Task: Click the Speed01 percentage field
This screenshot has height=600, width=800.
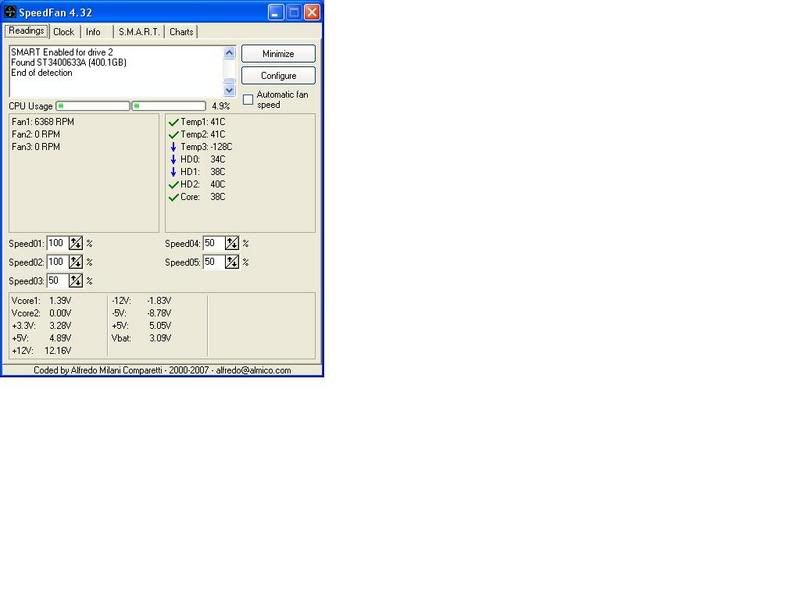Action: [x=57, y=243]
